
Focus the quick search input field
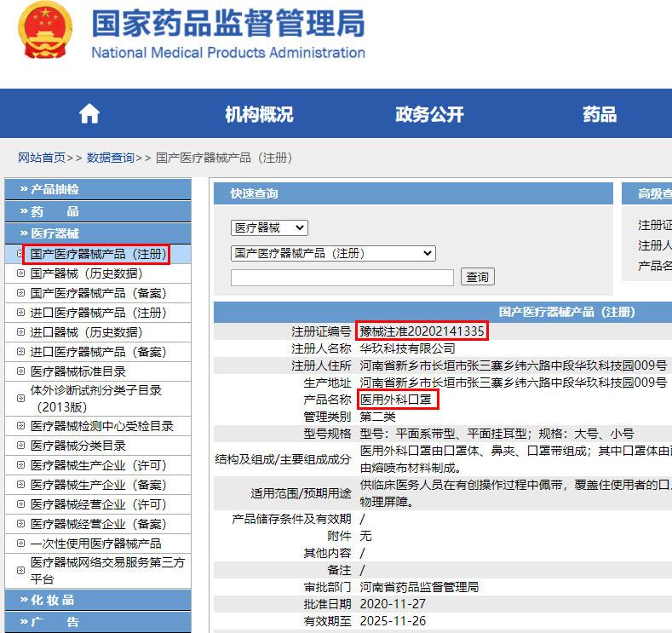tap(342, 277)
